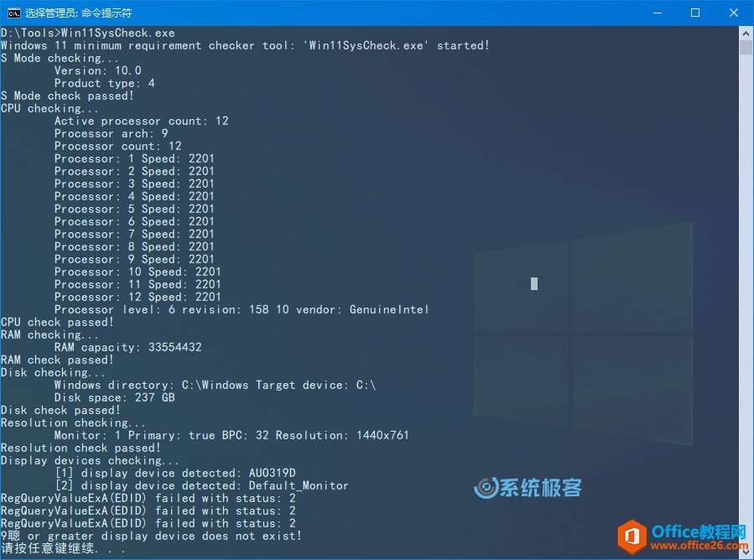Click the 'Display devices checking...' line

pos(90,460)
